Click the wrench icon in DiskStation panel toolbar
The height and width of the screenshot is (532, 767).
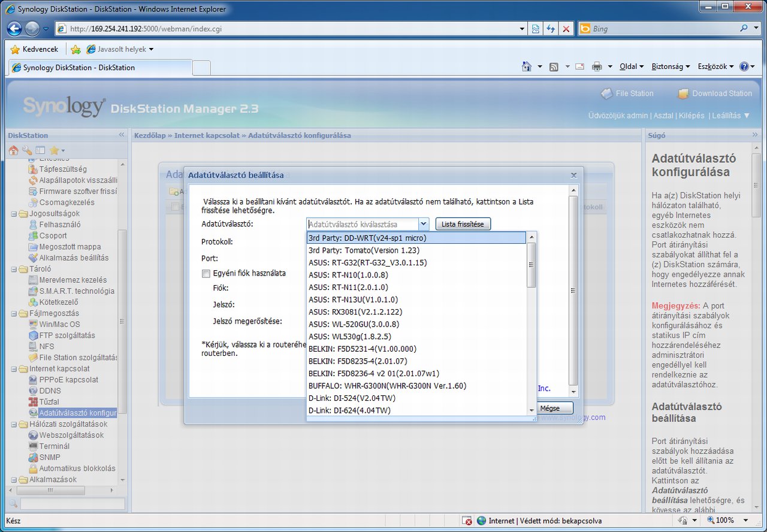point(27,150)
